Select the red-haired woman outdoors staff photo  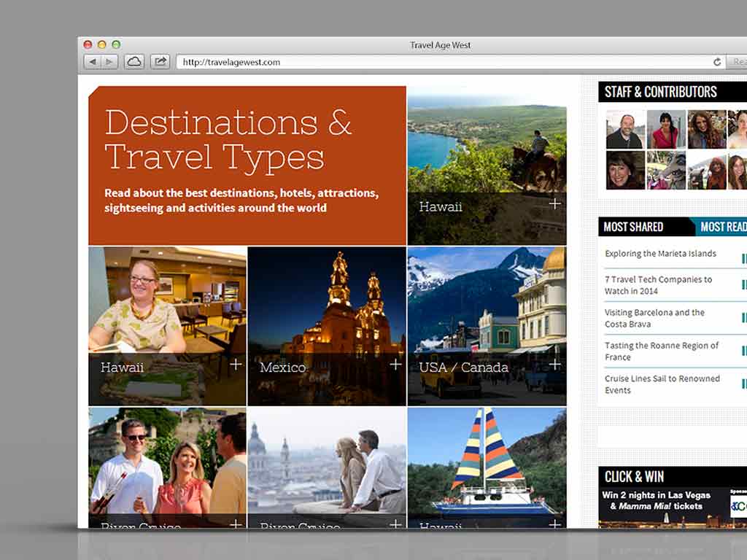pyautogui.click(x=707, y=171)
